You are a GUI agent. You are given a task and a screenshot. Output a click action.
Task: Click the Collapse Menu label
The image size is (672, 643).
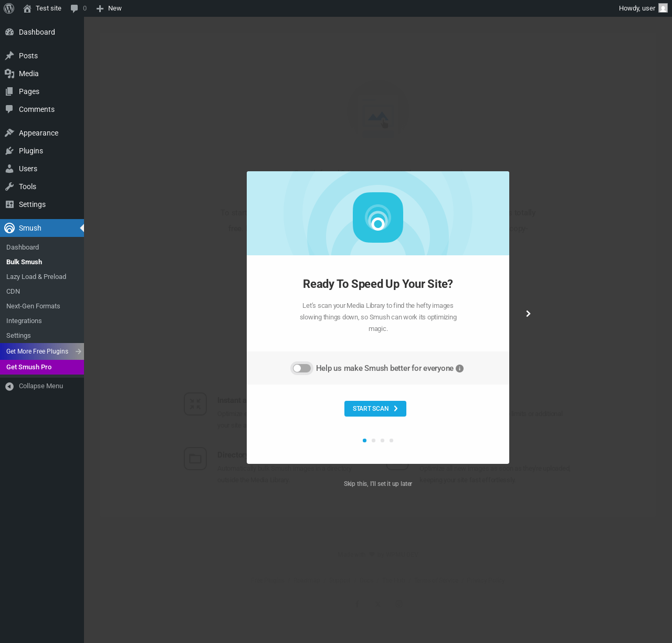tap(41, 386)
